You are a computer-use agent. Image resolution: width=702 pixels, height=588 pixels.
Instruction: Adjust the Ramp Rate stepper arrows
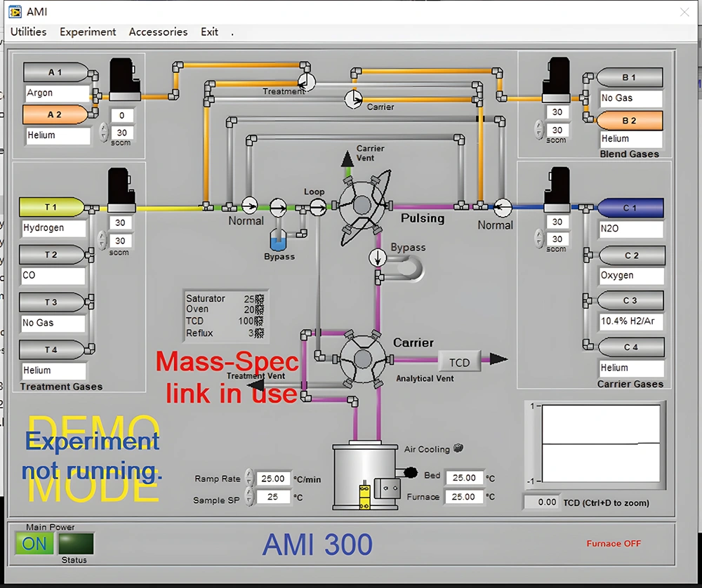click(x=248, y=479)
